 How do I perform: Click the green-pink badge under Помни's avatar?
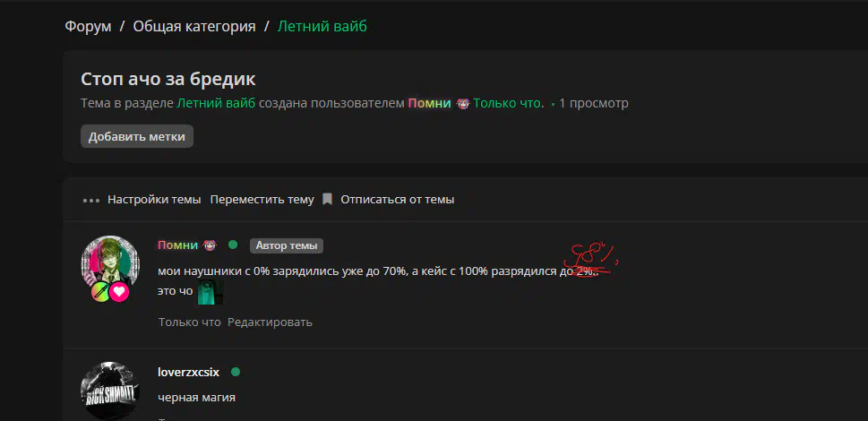click(100, 291)
